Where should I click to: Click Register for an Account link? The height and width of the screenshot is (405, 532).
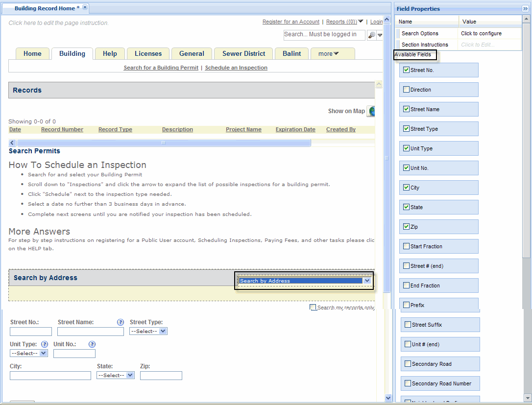(x=290, y=22)
